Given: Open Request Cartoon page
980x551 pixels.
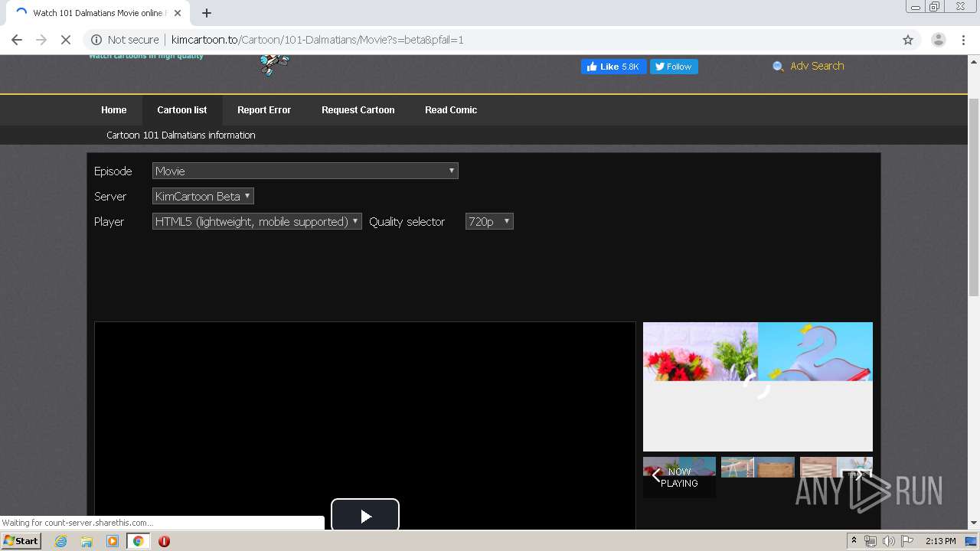Looking at the screenshot, I should pyautogui.click(x=358, y=110).
